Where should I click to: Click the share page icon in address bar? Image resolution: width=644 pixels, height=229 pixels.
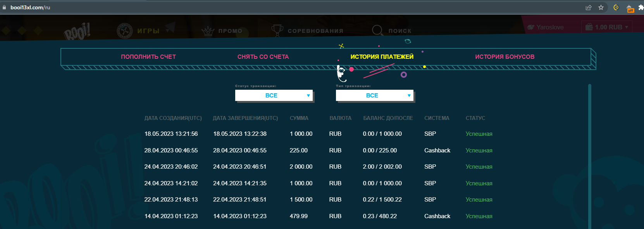coord(589,7)
